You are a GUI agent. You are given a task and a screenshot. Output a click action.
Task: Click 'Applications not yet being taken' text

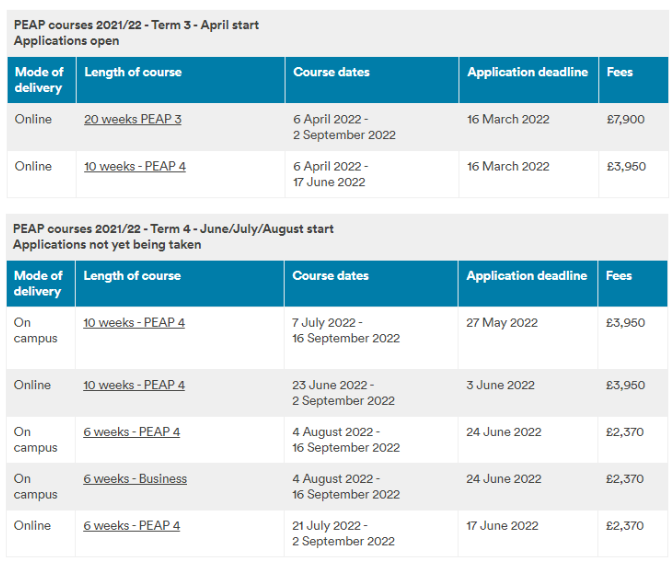(x=107, y=244)
